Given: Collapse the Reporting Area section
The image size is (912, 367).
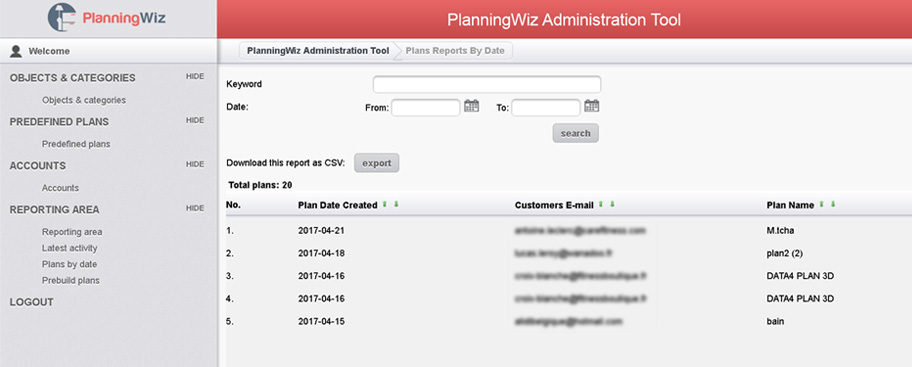Looking at the screenshot, I should pos(195,208).
